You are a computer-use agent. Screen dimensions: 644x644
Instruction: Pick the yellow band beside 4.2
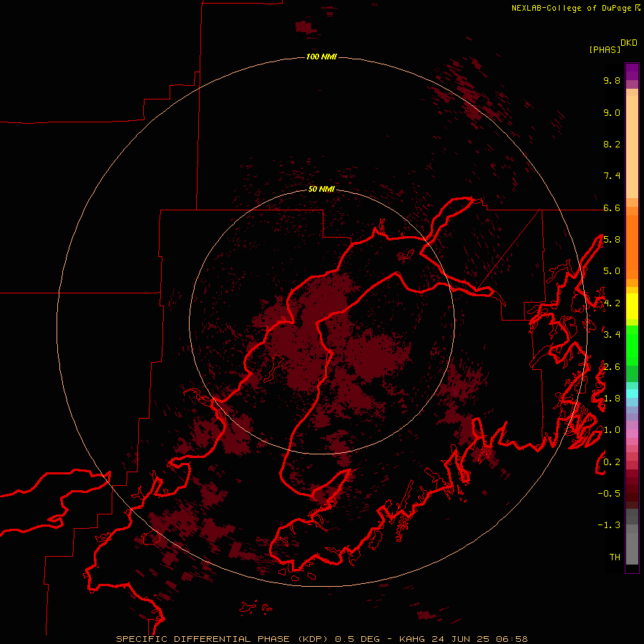click(632, 306)
